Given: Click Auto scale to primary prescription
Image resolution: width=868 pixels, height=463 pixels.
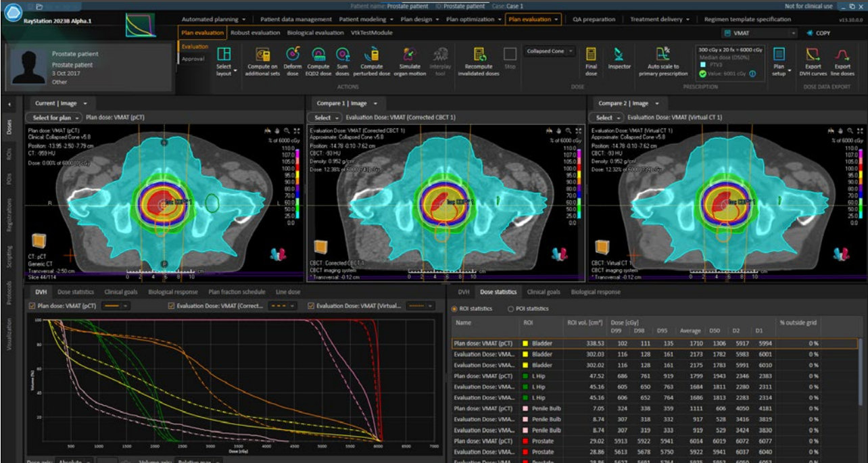Looking at the screenshot, I should click(662, 55).
